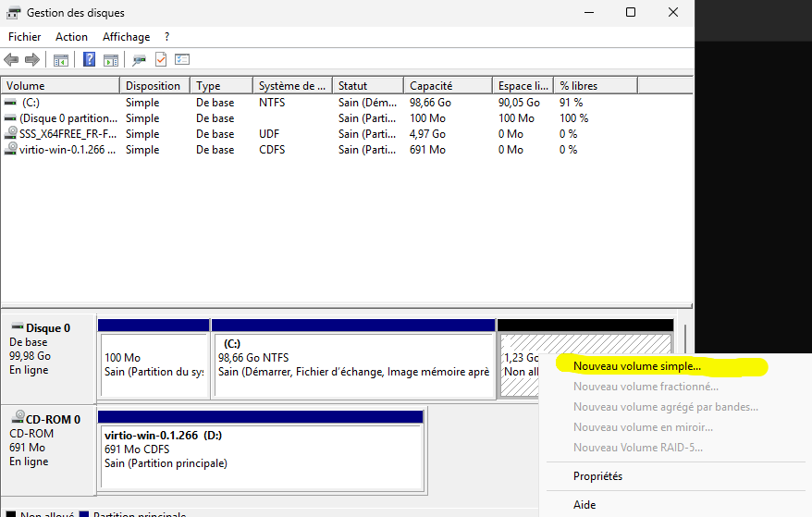Click 'Aide' in the context menu
Viewport: 812px width, 517px height.
(x=584, y=505)
